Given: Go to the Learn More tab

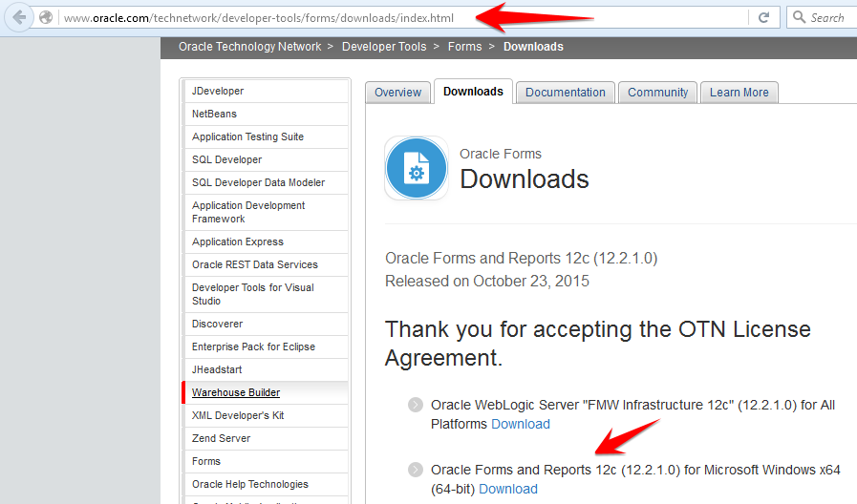Looking at the screenshot, I should tap(739, 93).
